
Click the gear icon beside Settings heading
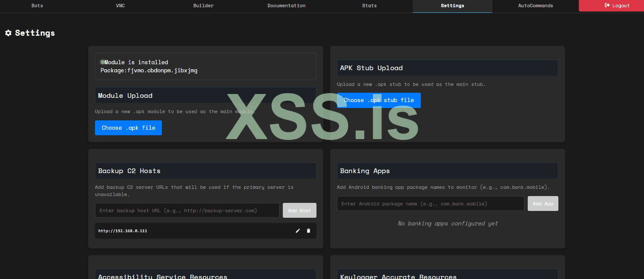pos(8,33)
